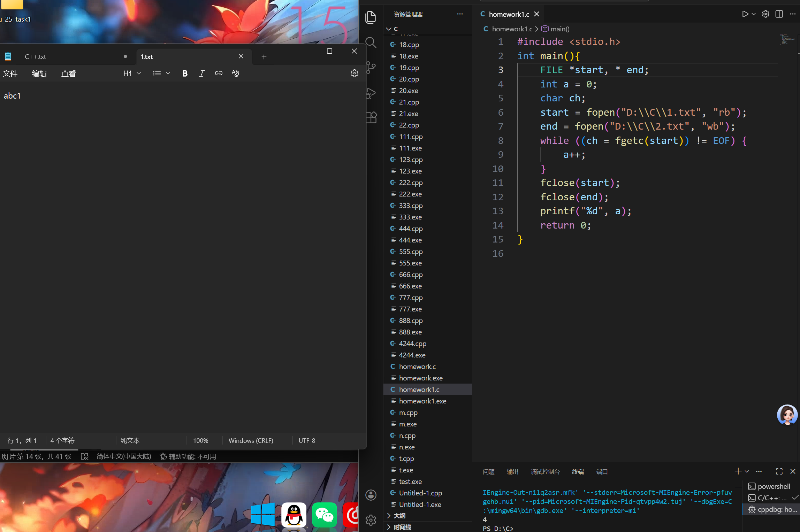Open the H1 heading dropdown

click(132, 73)
